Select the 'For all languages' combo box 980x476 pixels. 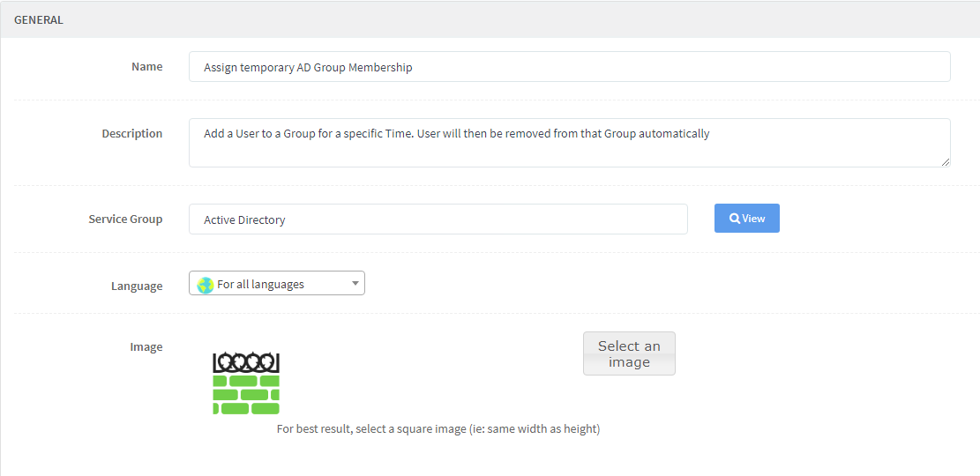[x=277, y=284]
